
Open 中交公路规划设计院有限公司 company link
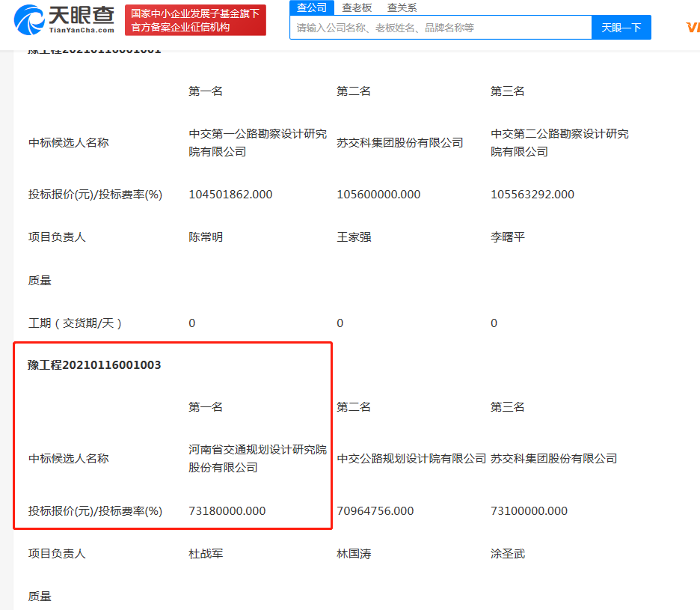[411, 459]
